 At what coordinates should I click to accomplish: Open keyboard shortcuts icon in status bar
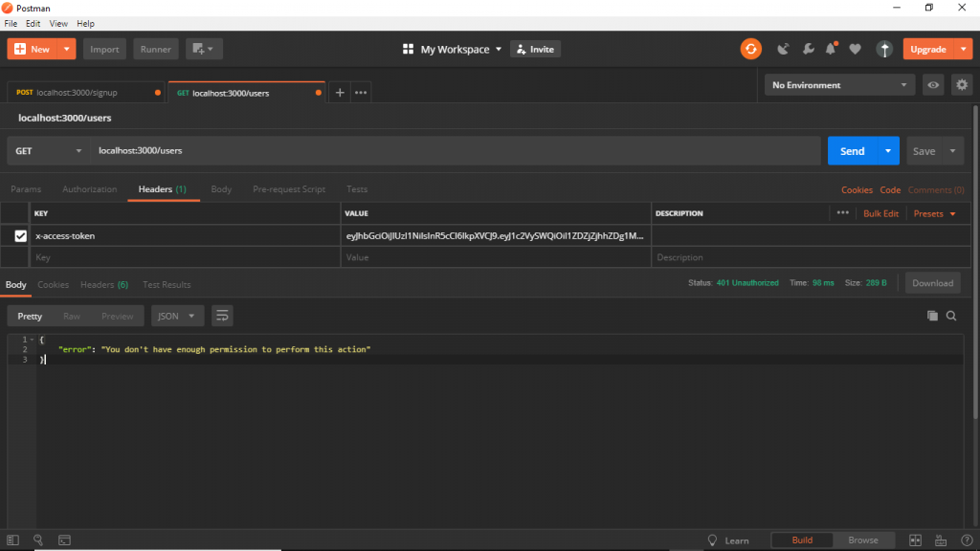tap(941, 540)
